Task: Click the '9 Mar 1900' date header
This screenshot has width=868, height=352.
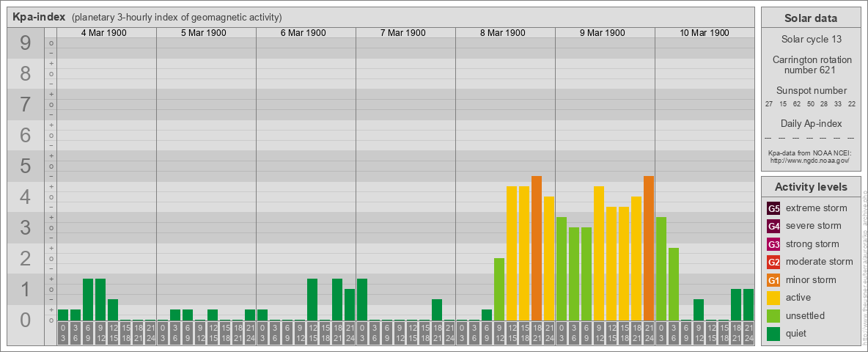Action: [603, 33]
